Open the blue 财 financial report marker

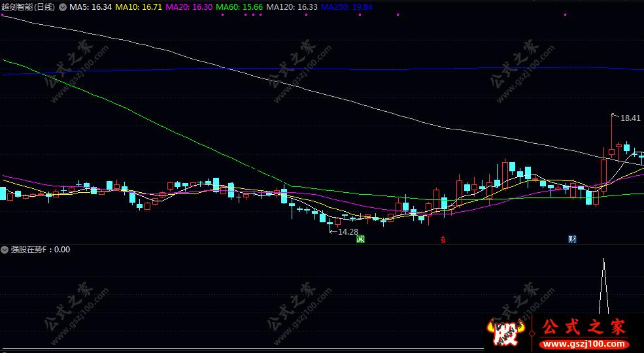[572, 239]
